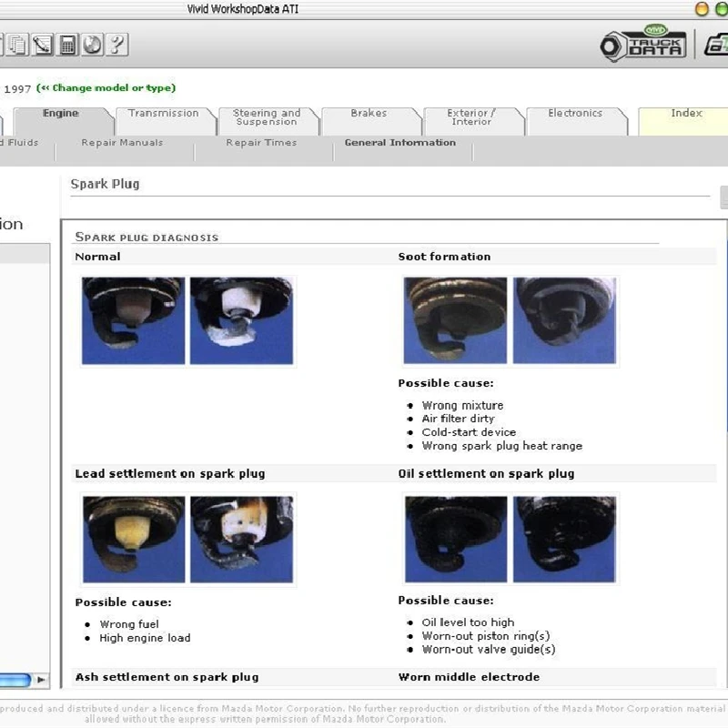Click the Wrong mixture bullet

[462, 405]
